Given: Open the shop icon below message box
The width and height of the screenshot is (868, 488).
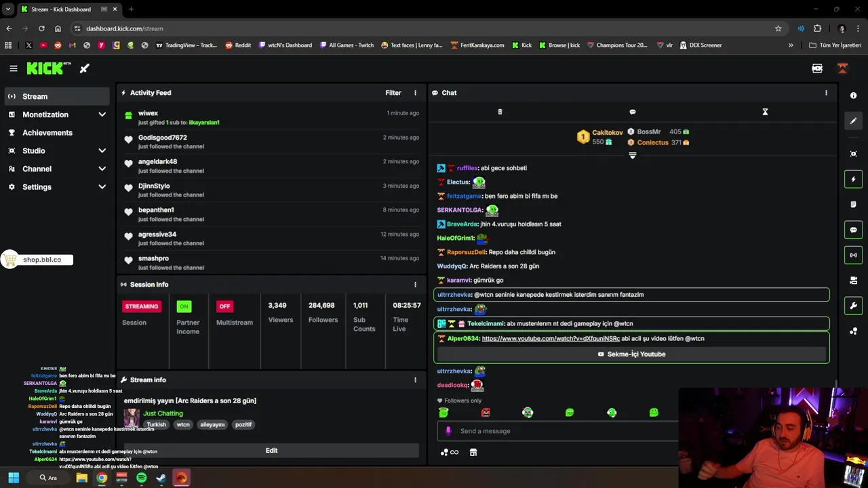Looking at the screenshot, I should coord(473,452).
